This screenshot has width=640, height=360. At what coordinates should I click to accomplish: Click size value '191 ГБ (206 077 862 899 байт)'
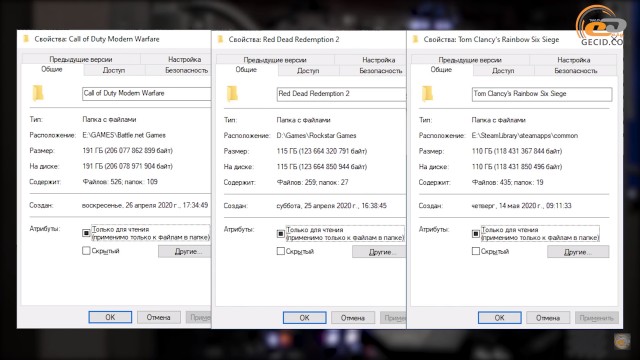127,151
